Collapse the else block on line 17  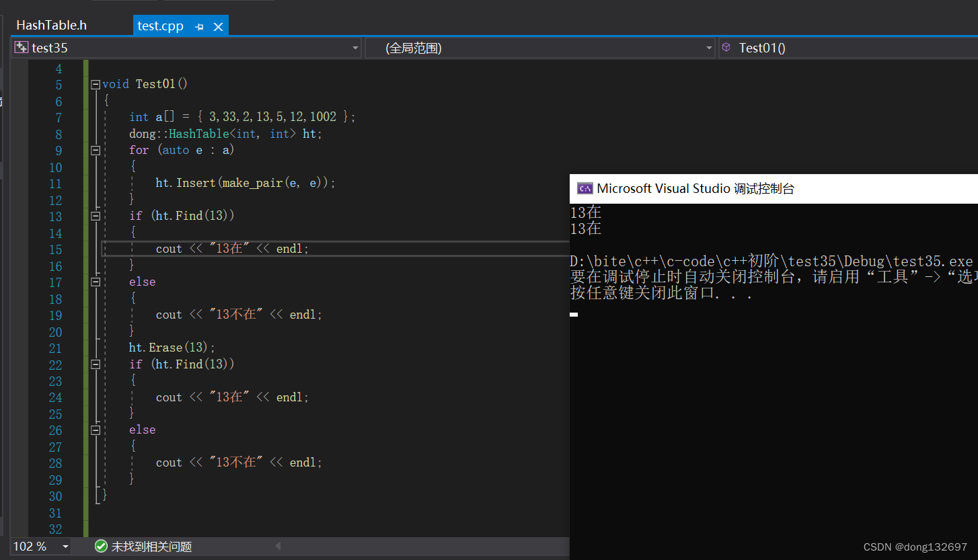[96, 282]
